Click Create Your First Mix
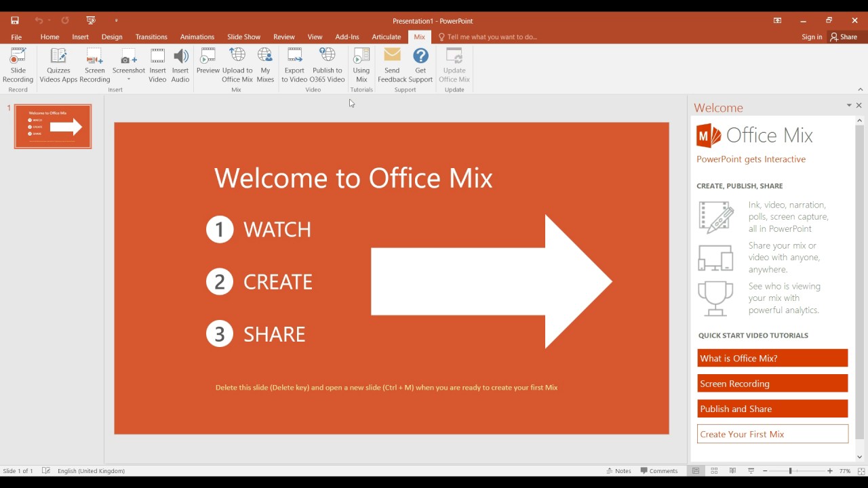 tap(772, 434)
